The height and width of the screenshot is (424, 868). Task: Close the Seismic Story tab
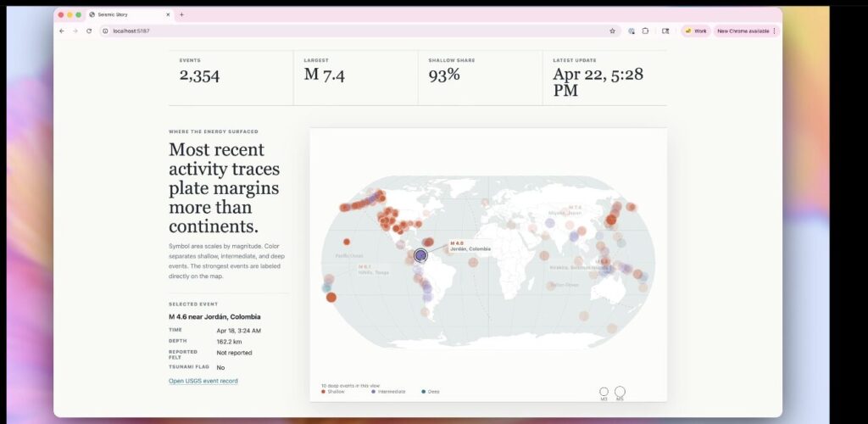coord(168,14)
